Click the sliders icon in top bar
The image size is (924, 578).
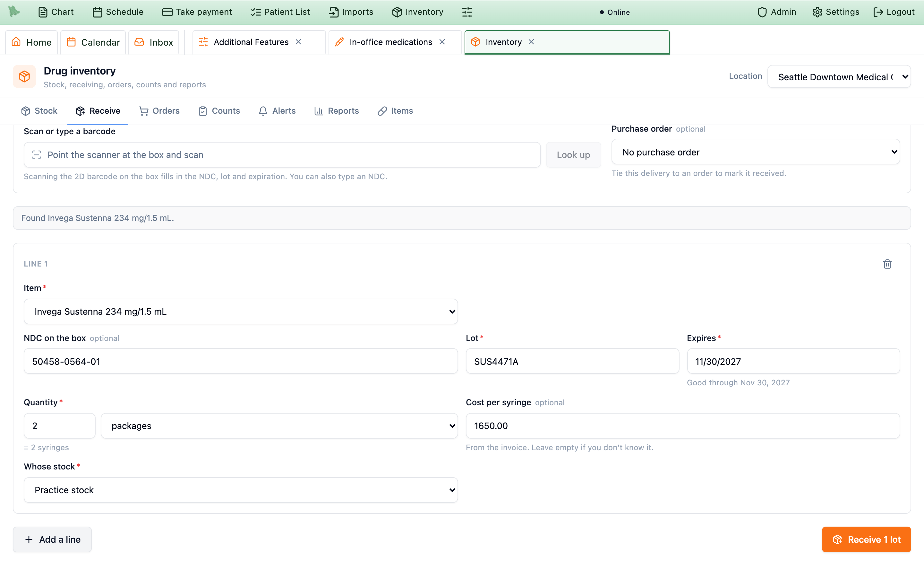[x=467, y=12]
